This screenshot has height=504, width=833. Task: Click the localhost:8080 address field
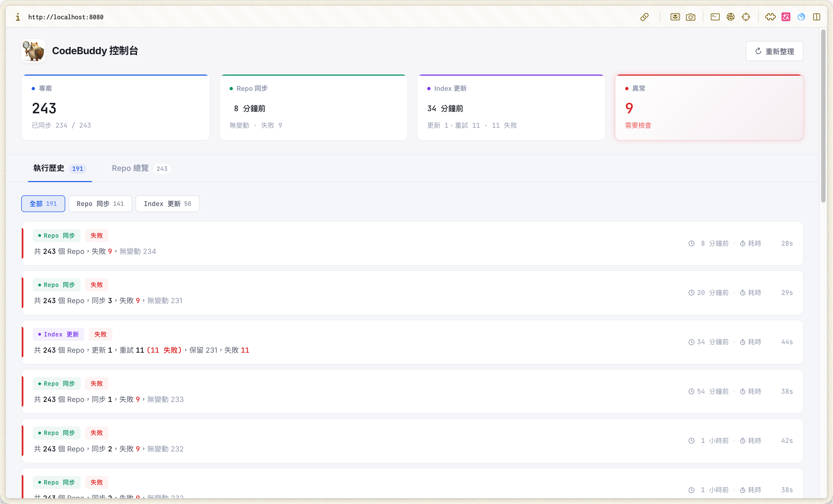66,17
